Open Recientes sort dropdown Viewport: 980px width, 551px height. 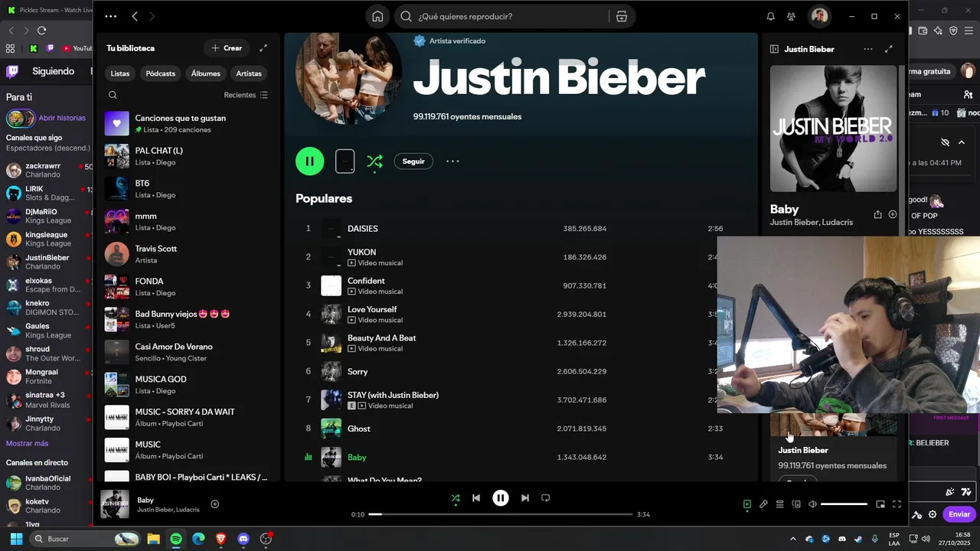click(246, 95)
